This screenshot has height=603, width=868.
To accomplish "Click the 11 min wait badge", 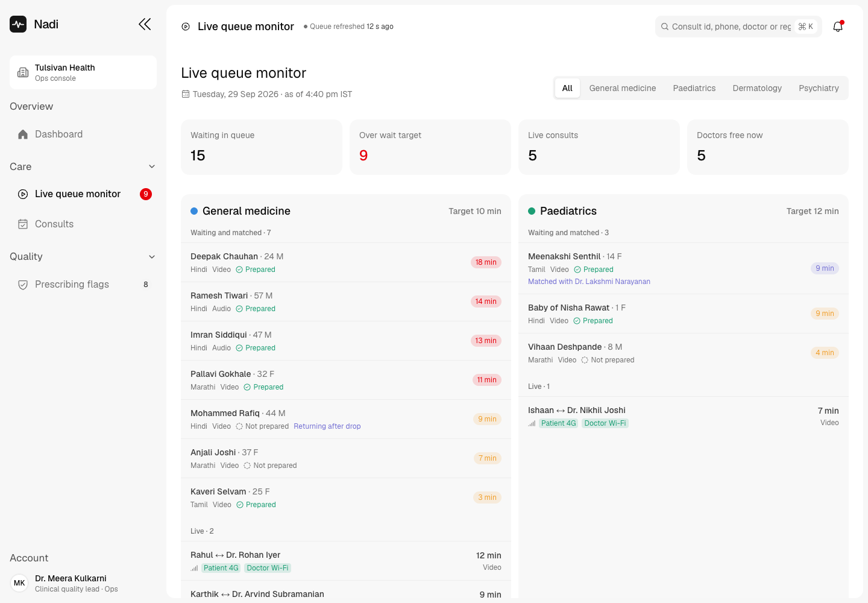I will (487, 380).
